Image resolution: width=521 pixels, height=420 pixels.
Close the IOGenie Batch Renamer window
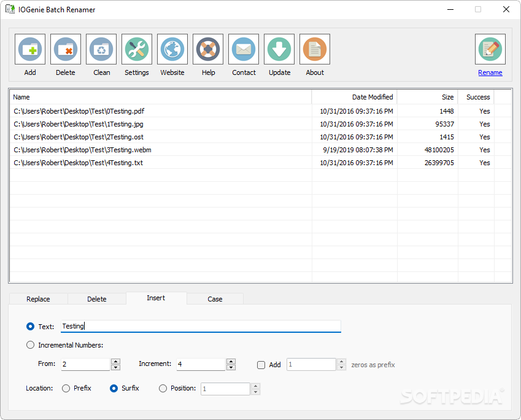click(x=506, y=9)
